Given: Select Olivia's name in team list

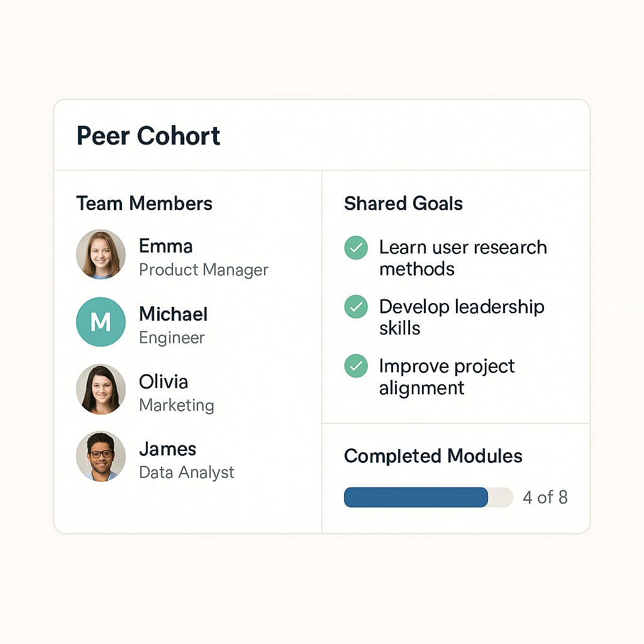Looking at the screenshot, I should [x=164, y=382].
